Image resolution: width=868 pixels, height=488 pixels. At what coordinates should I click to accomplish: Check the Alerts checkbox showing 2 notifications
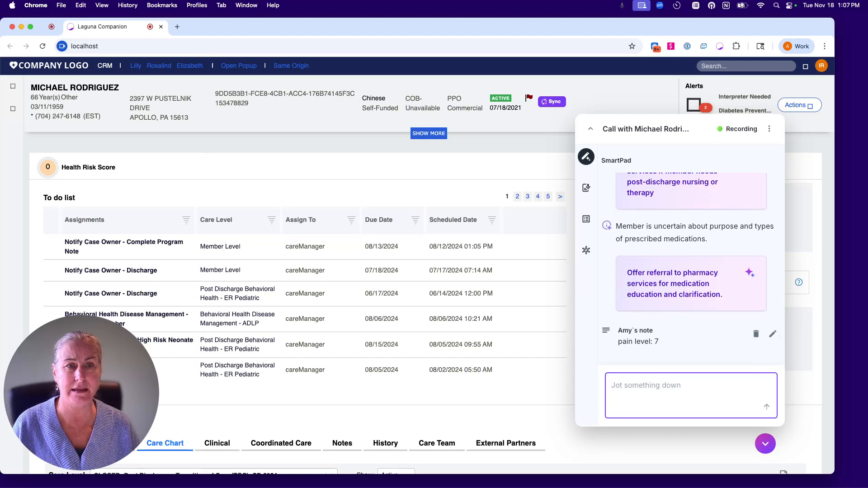click(694, 104)
